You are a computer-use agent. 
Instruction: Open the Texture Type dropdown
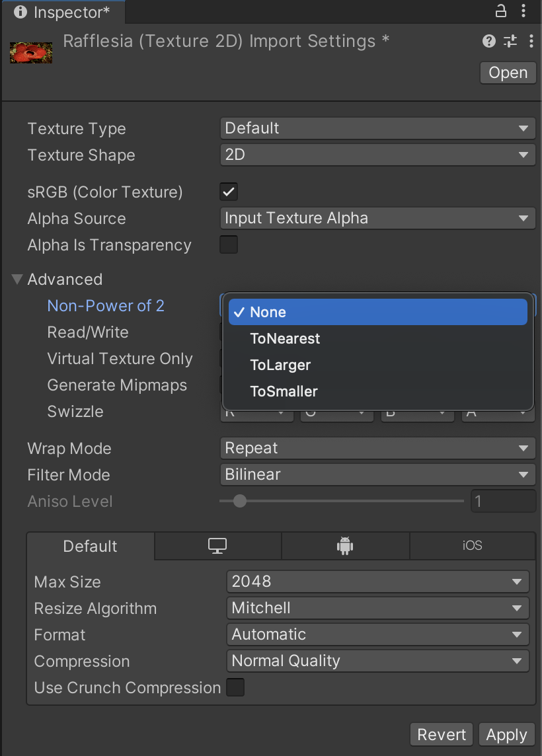[x=377, y=128]
